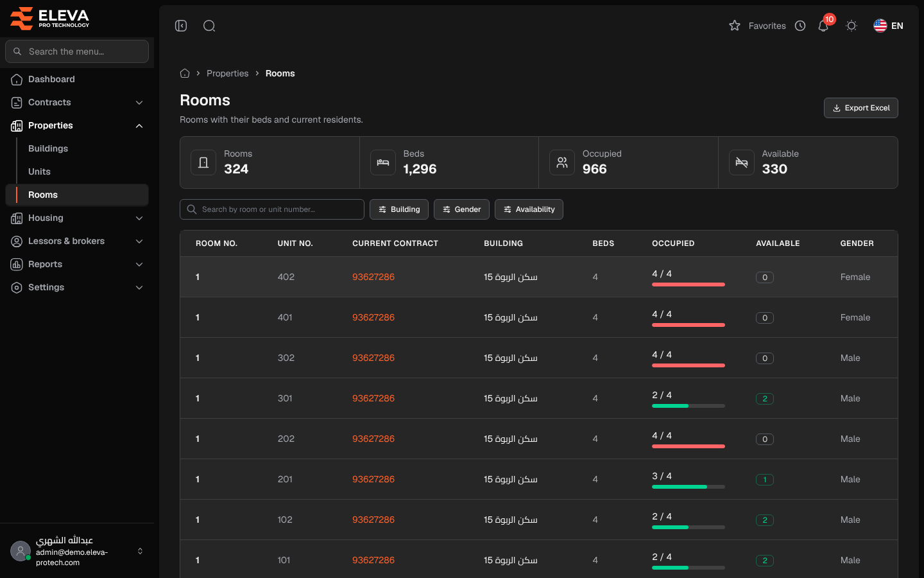Open the user account switcher arrows
The image size is (924, 578).
(x=140, y=551)
